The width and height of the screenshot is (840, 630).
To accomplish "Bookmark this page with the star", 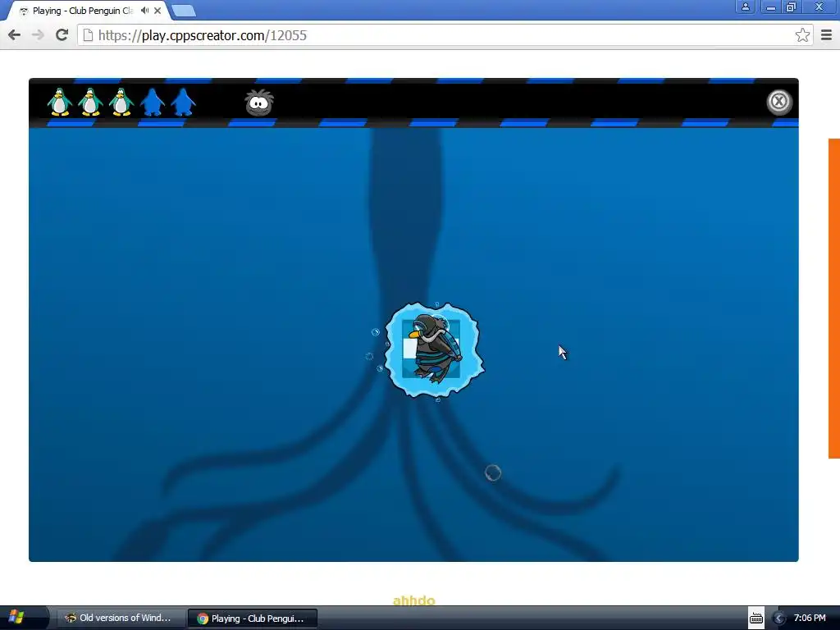I will [x=802, y=35].
